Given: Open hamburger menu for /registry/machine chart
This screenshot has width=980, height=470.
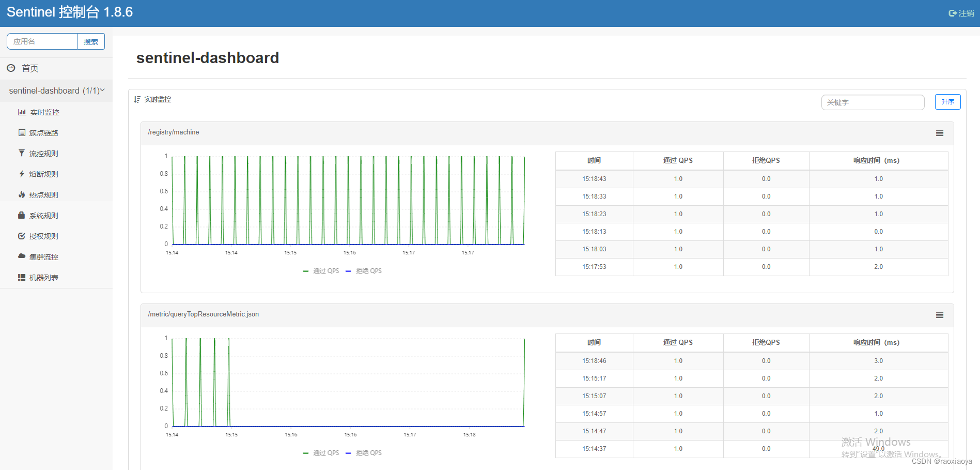Looking at the screenshot, I should point(940,133).
